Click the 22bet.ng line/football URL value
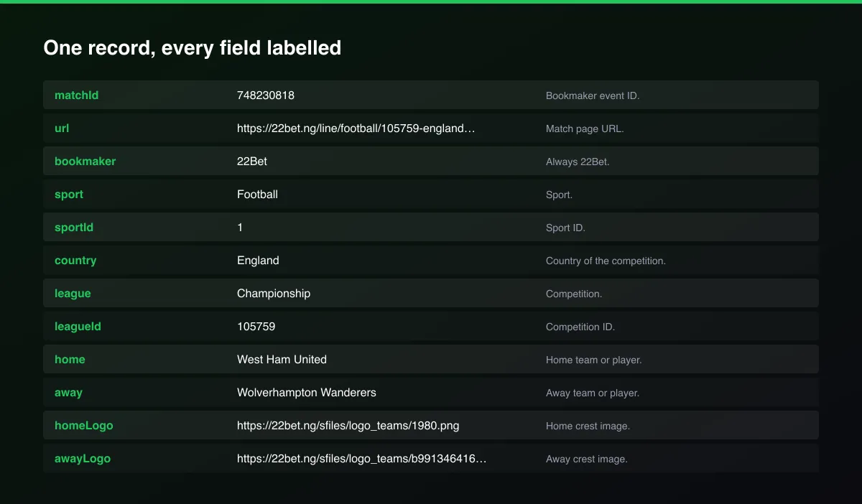Viewport: 862px width, 504px height. pyautogui.click(x=356, y=129)
